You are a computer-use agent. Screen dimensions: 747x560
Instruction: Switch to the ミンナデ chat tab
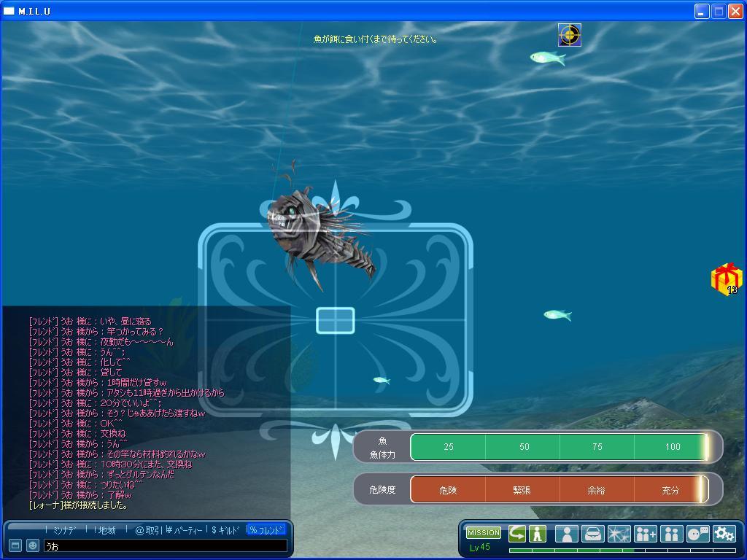click(x=64, y=530)
